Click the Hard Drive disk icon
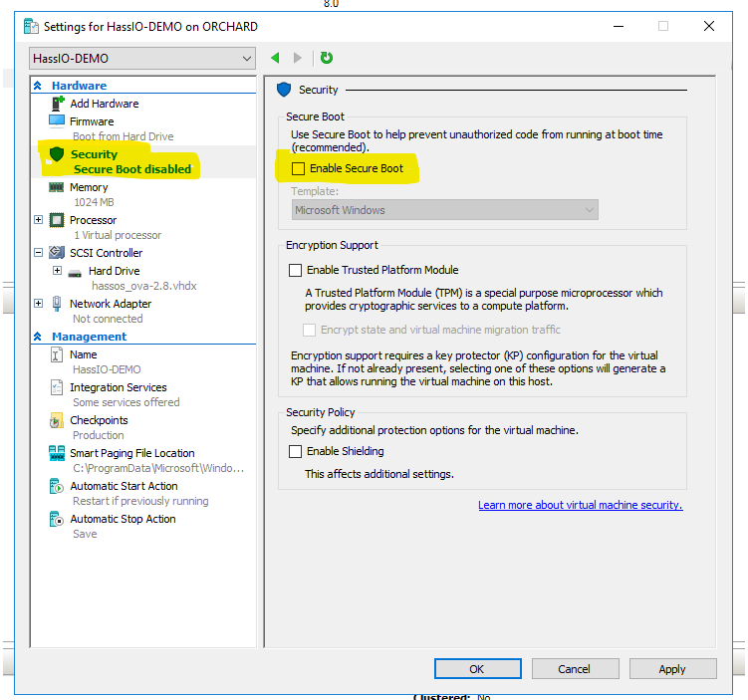748x700 pixels. 75,273
